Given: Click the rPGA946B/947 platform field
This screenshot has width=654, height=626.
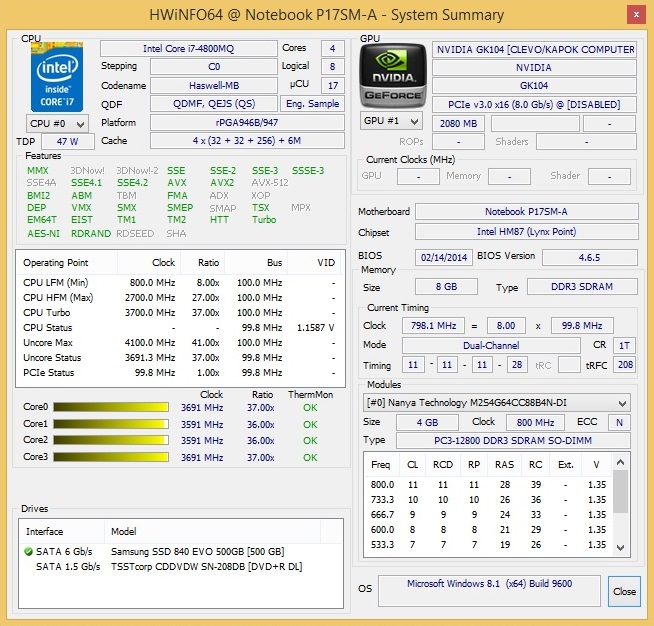Looking at the screenshot, I should pos(247,123).
